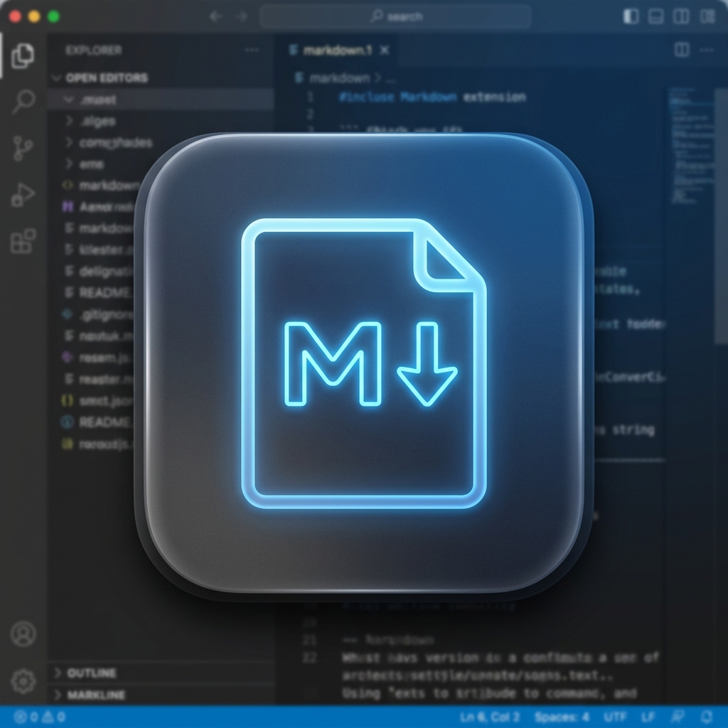Open the Accounts menu icon
The width and height of the screenshot is (728, 728).
click(23, 633)
